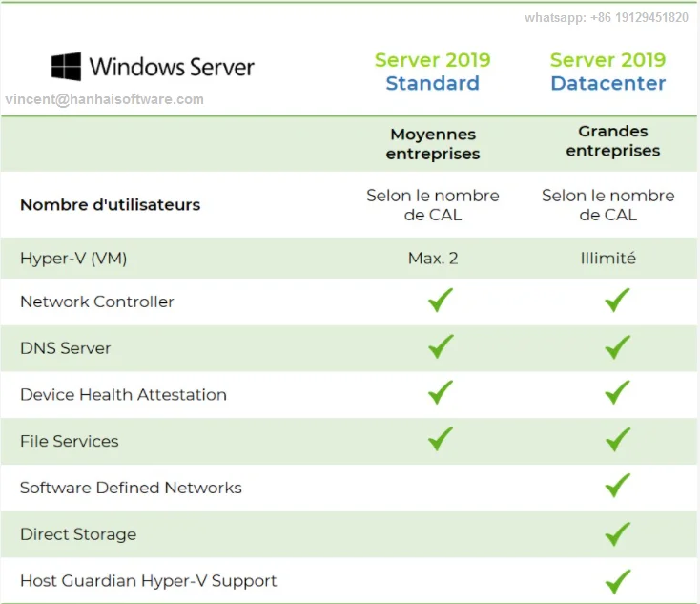The height and width of the screenshot is (604, 700).
Task: Click the Illimité value under Datacenter
Action: point(607,258)
